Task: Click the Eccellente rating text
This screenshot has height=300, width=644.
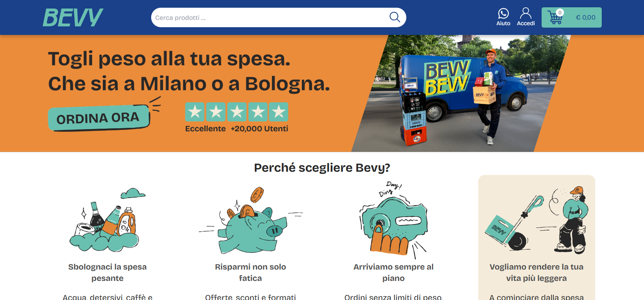Action: pyautogui.click(x=205, y=129)
